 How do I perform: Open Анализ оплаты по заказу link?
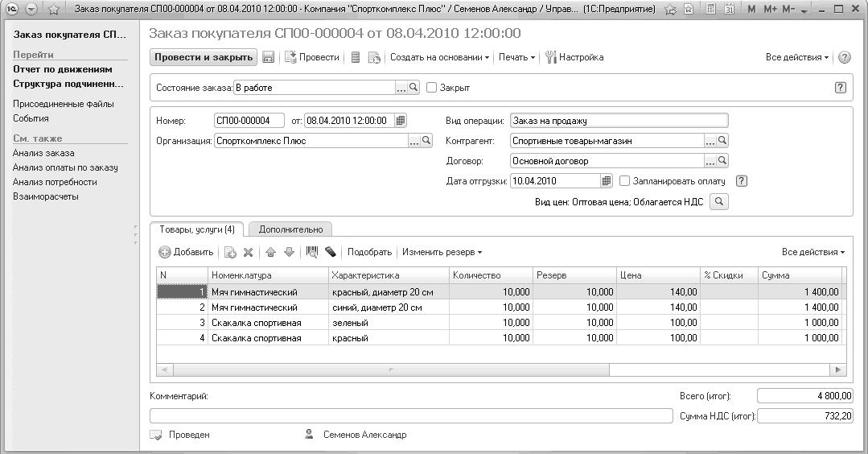pos(65,167)
